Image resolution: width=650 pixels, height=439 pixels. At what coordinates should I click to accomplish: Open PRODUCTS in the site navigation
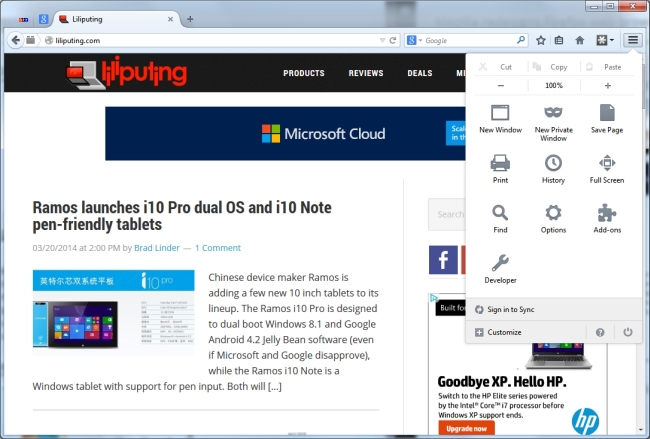(x=304, y=73)
